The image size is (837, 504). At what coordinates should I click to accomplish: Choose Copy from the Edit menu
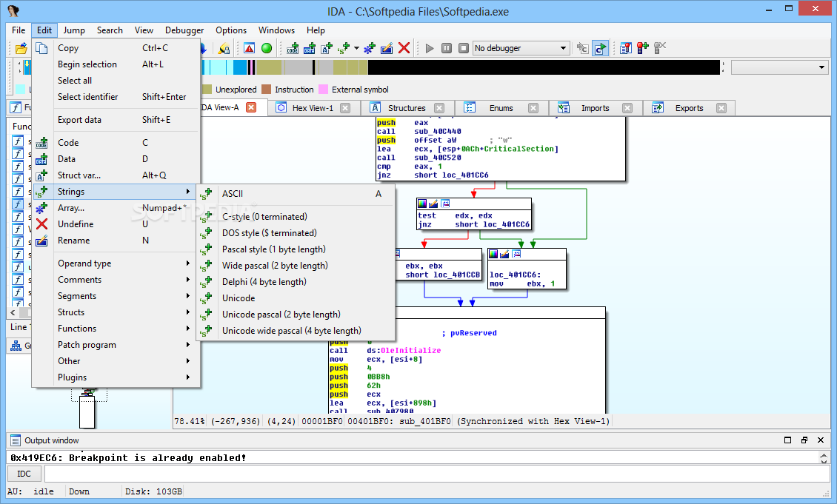click(x=116, y=48)
